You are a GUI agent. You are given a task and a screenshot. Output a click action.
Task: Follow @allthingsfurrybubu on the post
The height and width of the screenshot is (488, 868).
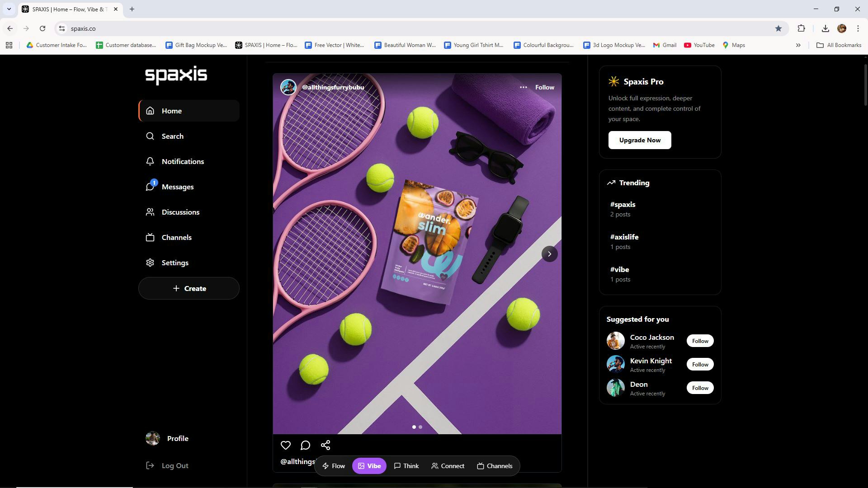tap(544, 87)
